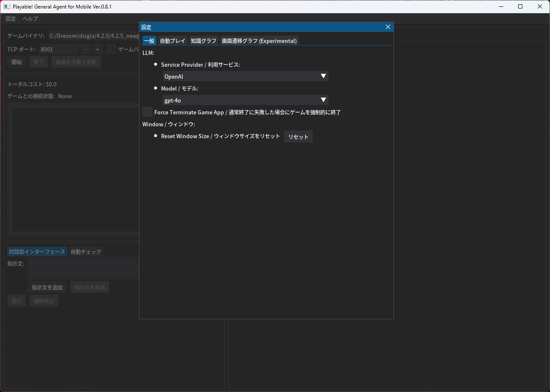Switch to the 知識グラフ tab

coord(204,41)
